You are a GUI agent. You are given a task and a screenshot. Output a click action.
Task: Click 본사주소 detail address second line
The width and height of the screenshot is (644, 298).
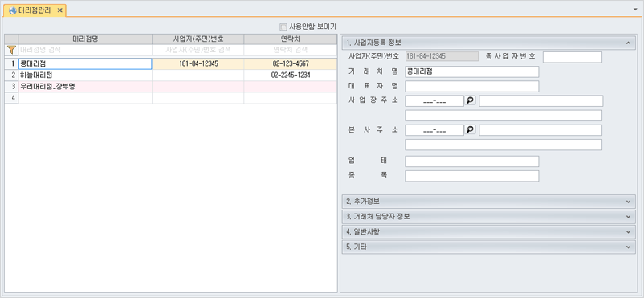click(x=503, y=145)
